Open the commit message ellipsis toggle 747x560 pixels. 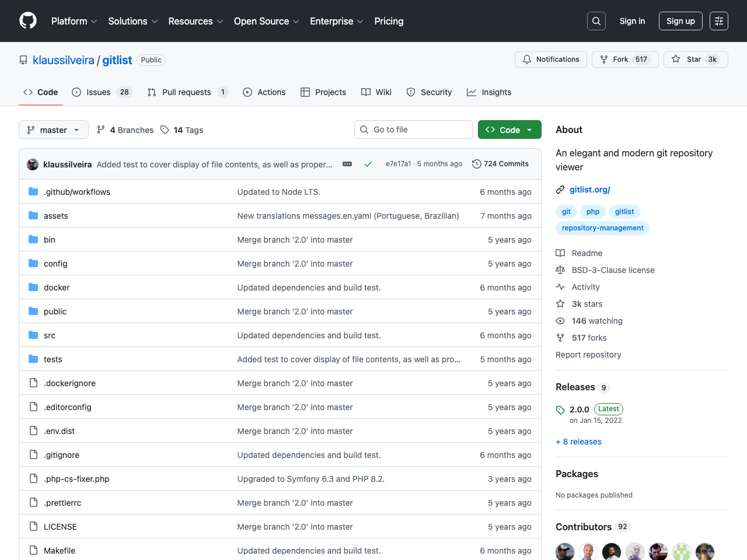click(x=347, y=164)
